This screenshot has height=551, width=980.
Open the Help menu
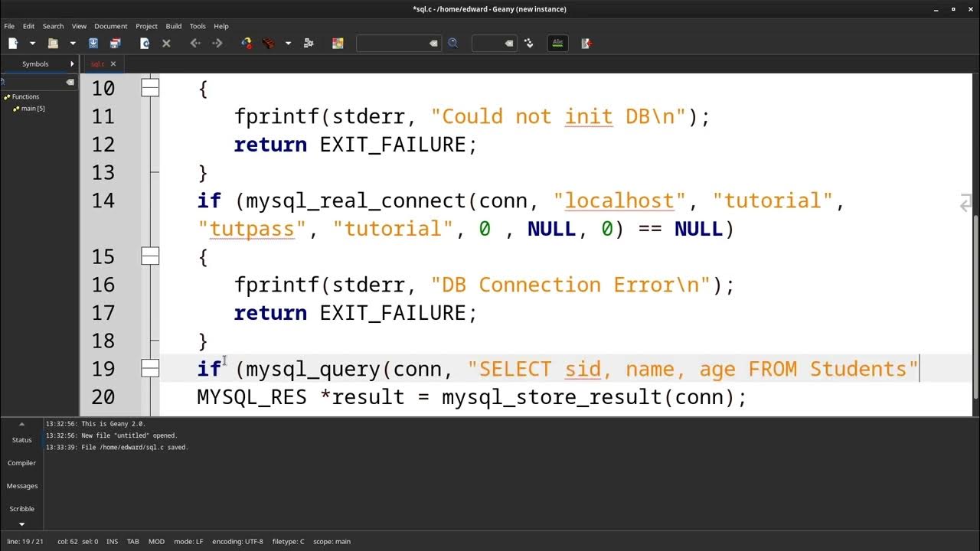[221, 26]
